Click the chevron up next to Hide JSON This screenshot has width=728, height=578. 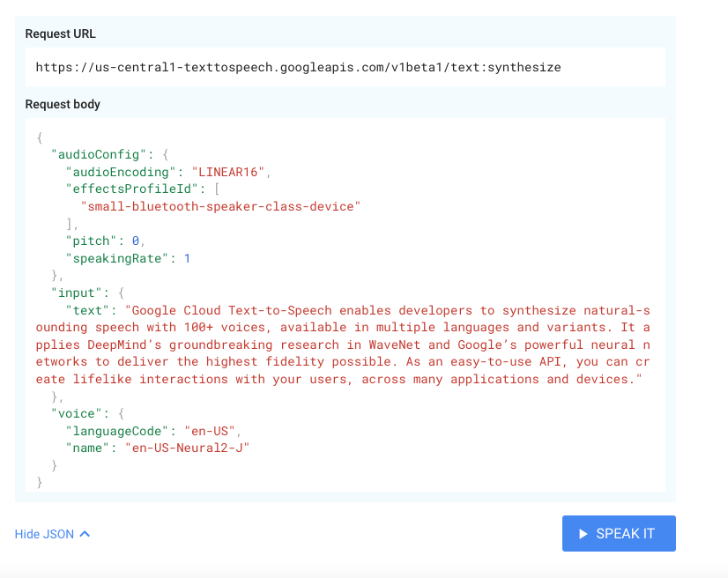click(x=85, y=534)
